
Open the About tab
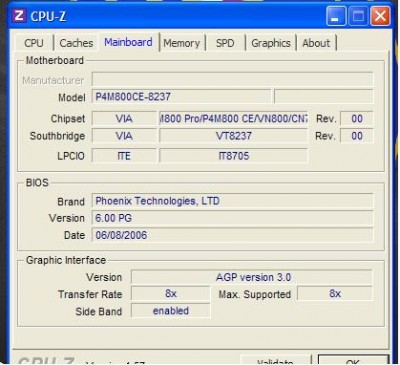(x=316, y=43)
